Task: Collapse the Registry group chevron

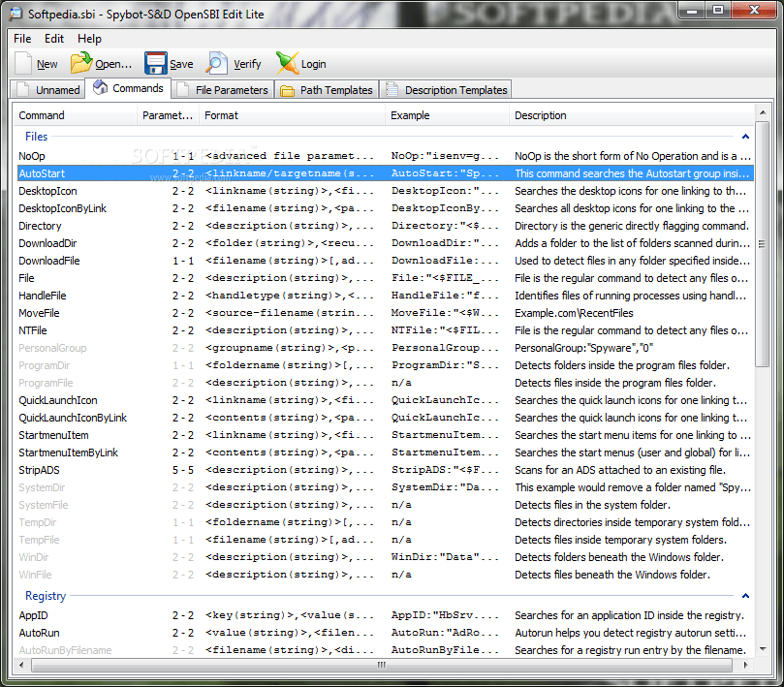Action: point(745,596)
